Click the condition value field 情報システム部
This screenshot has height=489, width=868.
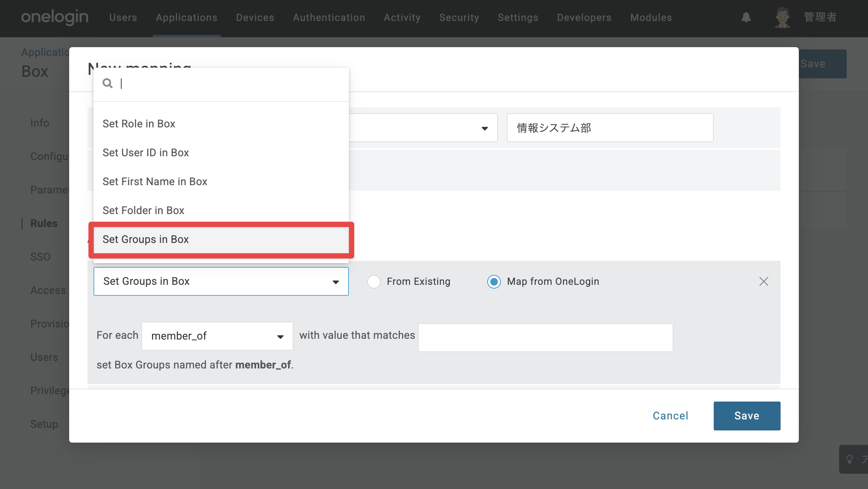[610, 128]
